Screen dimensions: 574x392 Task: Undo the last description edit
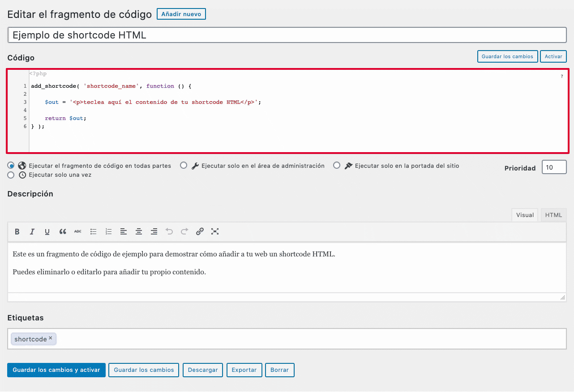169,231
